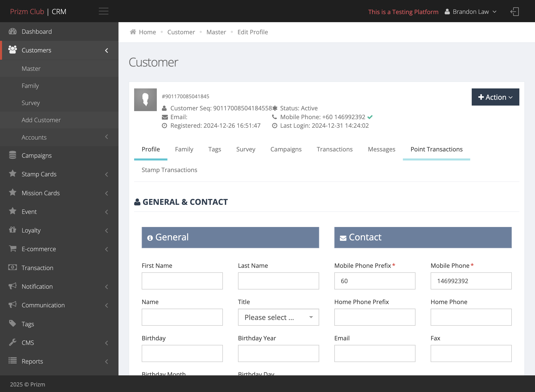Image resolution: width=535 pixels, height=392 pixels.
Task: Click the Mobile Phone Prefix field
Action: [375, 281]
